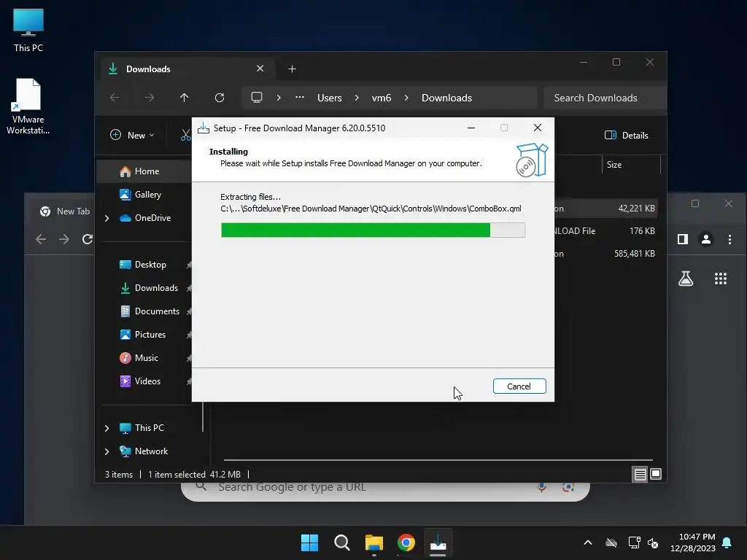Click the PC icon in address bar
Viewport: 747px width, 560px height.
point(257,98)
